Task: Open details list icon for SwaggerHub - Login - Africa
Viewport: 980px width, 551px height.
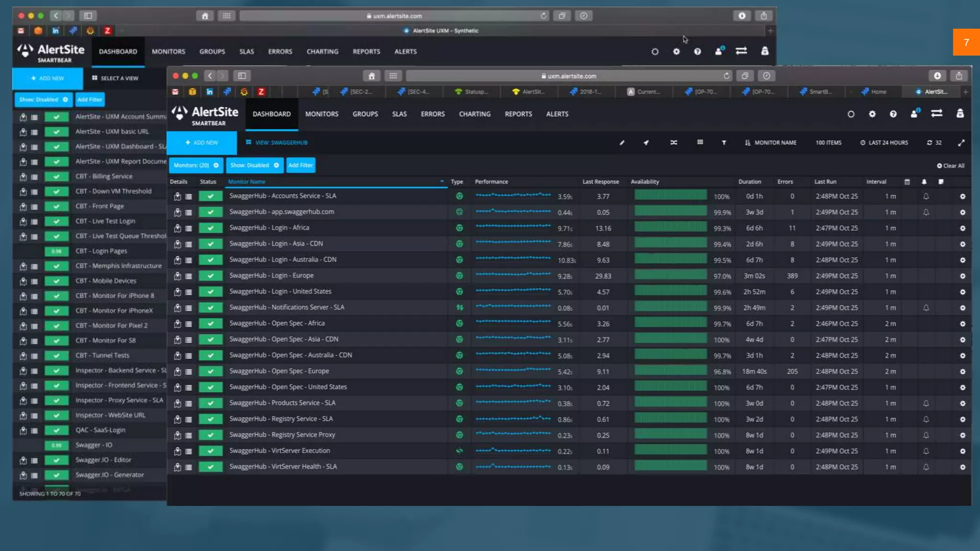Action: coord(189,228)
